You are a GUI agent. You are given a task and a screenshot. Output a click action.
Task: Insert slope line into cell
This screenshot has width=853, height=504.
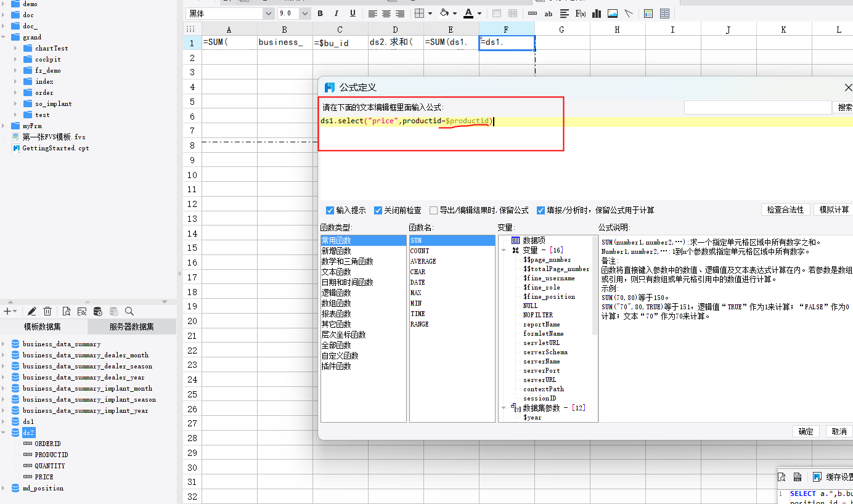[x=629, y=14]
